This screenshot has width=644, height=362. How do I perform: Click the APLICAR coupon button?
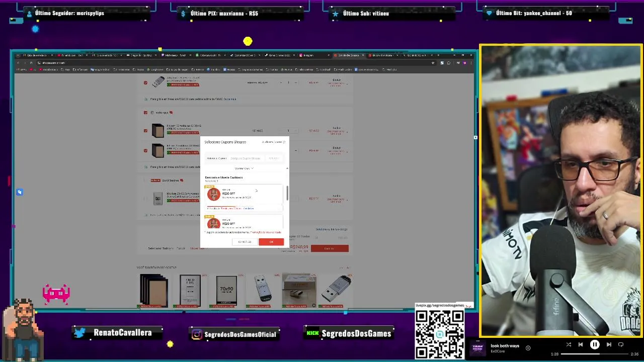(274, 158)
